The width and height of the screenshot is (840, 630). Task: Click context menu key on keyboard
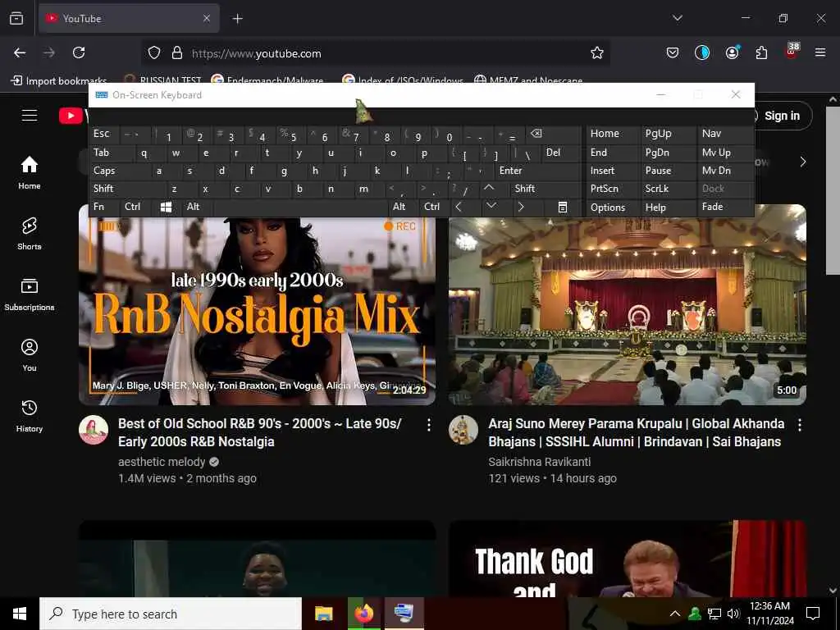point(563,207)
